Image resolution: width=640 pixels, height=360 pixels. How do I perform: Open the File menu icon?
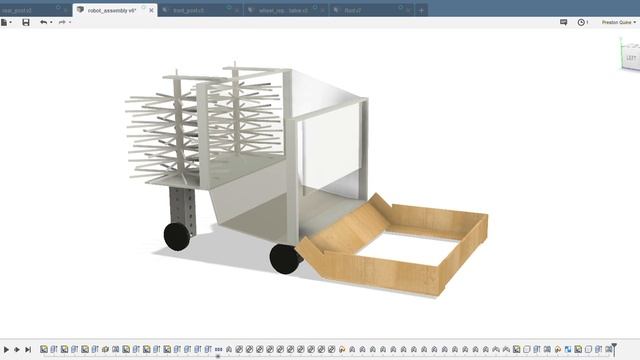[x=4, y=22]
